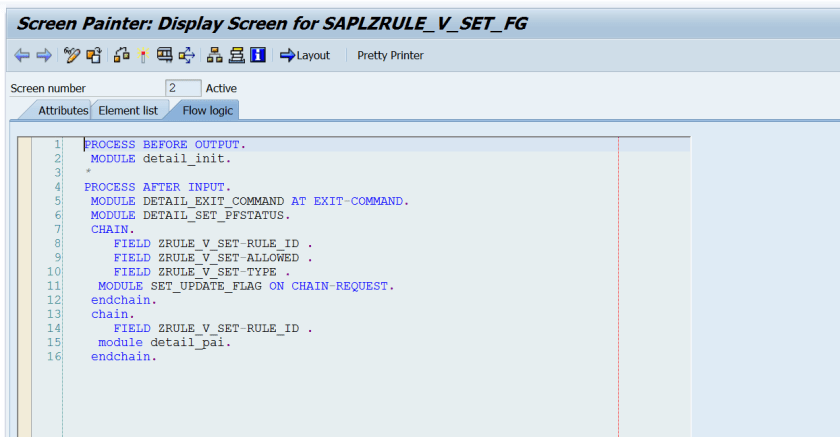Click line number 1 in gutter
This screenshot has width=840, height=437.
pyautogui.click(x=57, y=145)
